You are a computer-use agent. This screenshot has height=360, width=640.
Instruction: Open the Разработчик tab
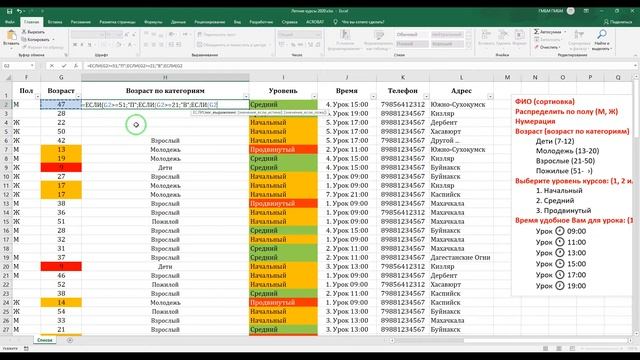coord(261,22)
